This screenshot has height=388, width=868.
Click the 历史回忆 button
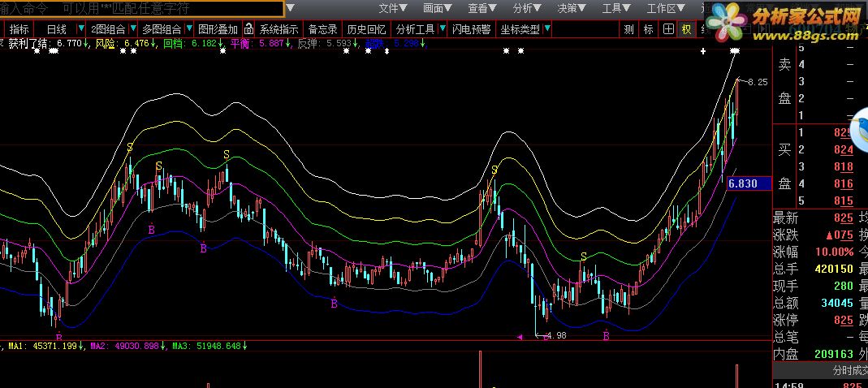point(366,29)
